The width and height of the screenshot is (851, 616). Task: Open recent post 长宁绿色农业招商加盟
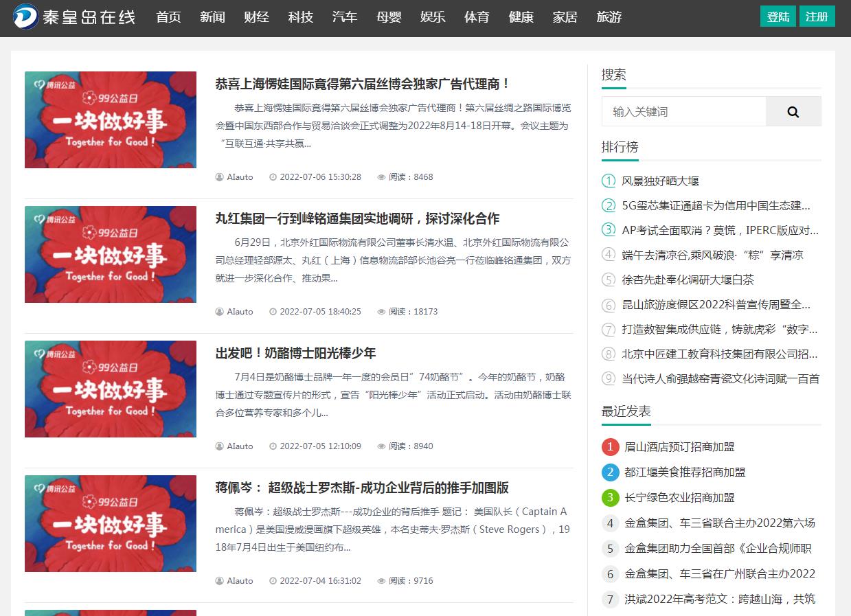click(680, 498)
